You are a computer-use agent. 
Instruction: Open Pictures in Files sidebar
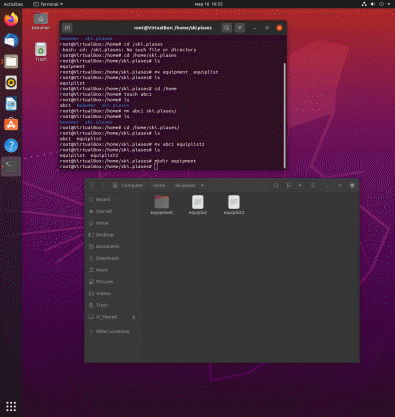pyautogui.click(x=113, y=282)
